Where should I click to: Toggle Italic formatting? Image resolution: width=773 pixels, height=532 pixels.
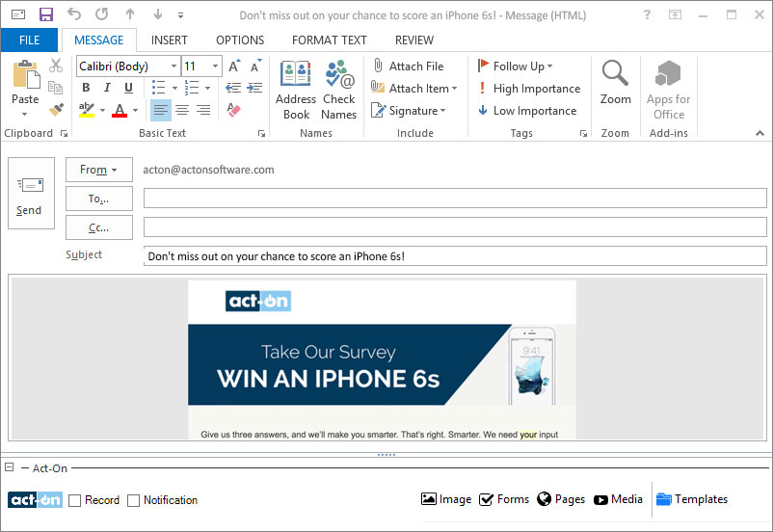[x=107, y=88]
